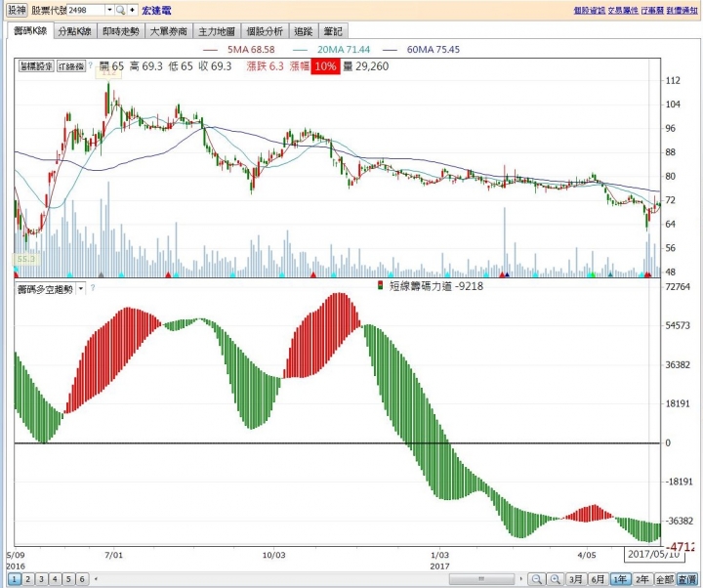Viewport: 703px width, 588px height.
Task: Set chart range to 2年
Action: tap(642, 579)
